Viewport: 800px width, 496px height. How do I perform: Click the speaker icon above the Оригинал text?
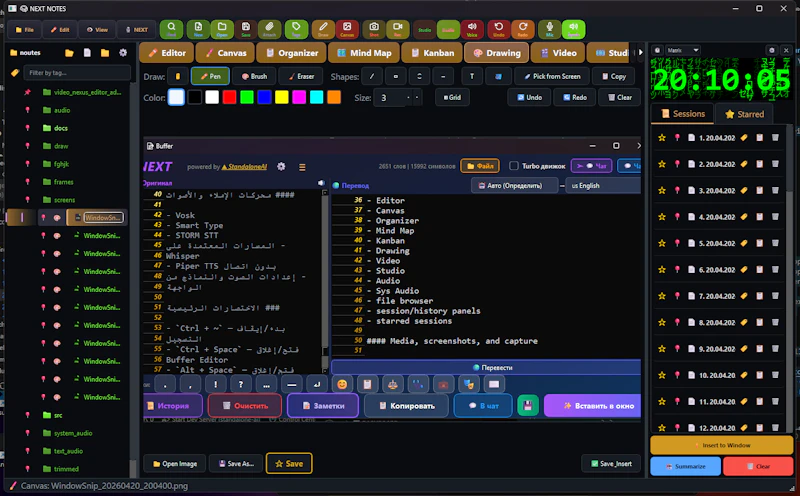coord(321,183)
